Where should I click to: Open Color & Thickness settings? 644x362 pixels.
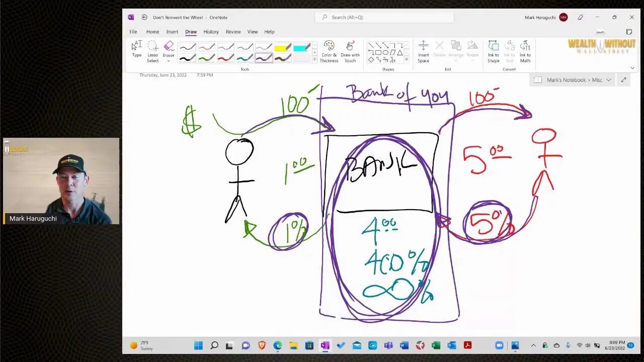pos(329,52)
